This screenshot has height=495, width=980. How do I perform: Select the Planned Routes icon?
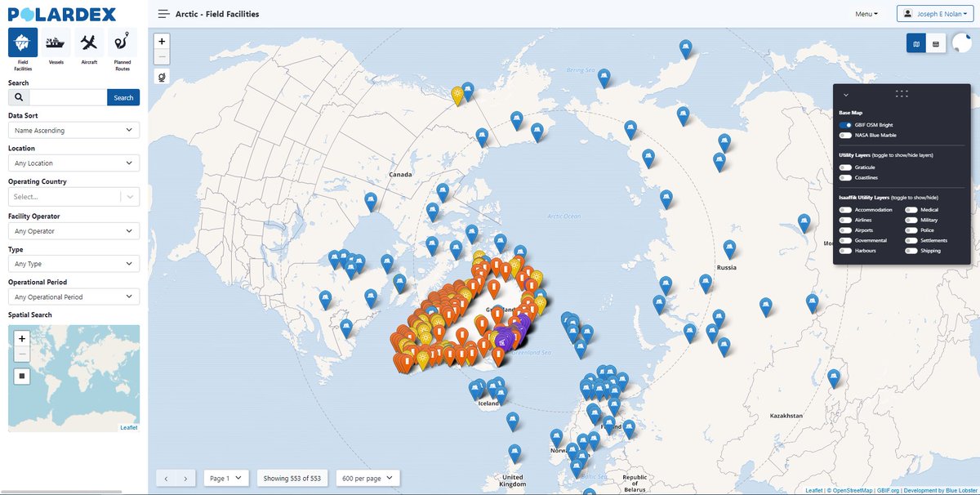pyautogui.click(x=121, y=42)
